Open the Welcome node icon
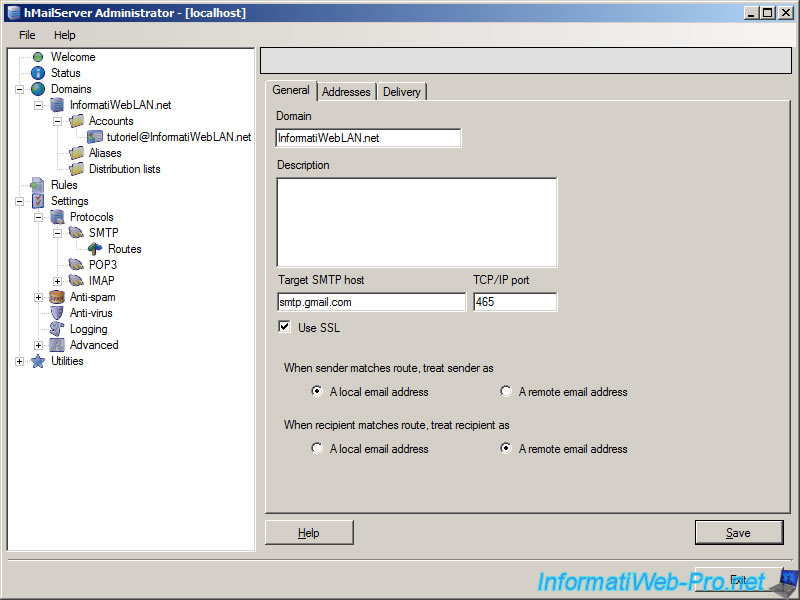The height and width of the screenshot is (600, 800). click(x=37, y=57)
